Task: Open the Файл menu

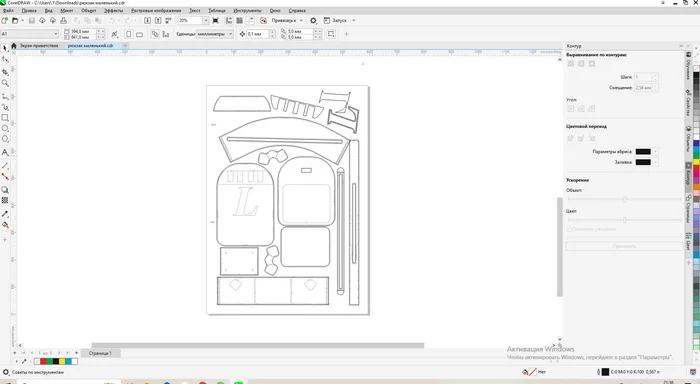Action: pos(8,10)
